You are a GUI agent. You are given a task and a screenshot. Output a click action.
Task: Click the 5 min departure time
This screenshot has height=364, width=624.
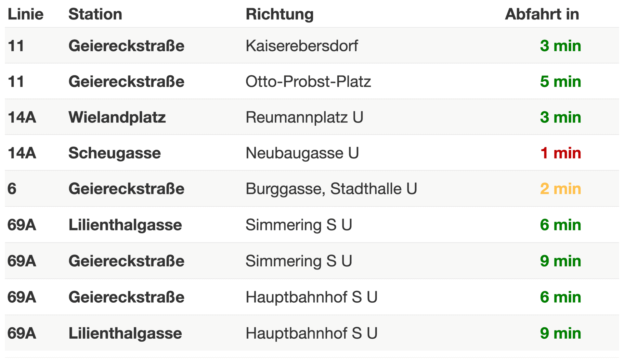pos(560,81)
